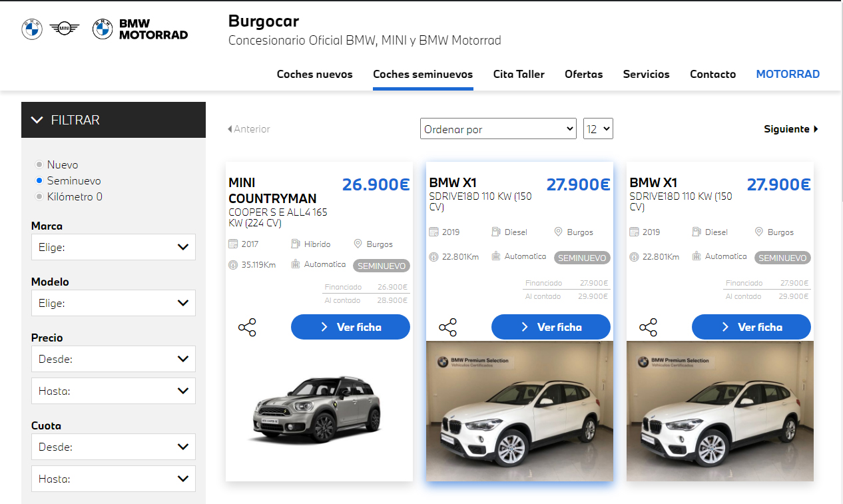Share the MINI Countryman listing

[247, 328]
